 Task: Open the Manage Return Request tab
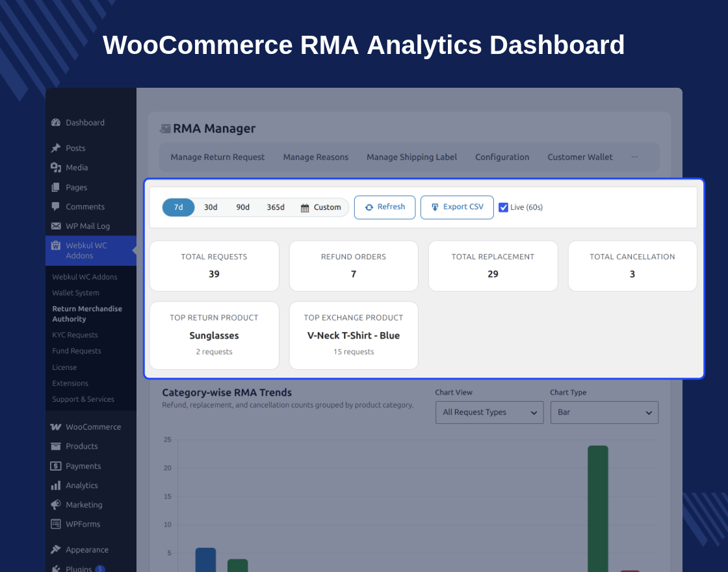[x=217, y=157]
